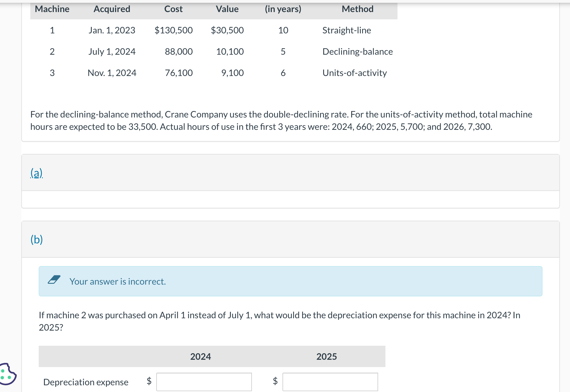Click the Acquired column header

[x=112, y=9]
